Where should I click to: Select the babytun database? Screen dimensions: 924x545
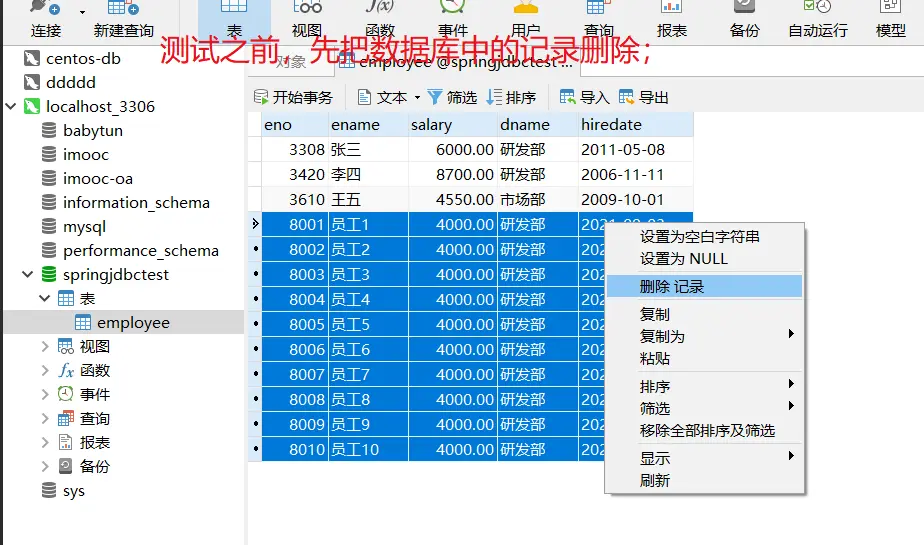92,131
